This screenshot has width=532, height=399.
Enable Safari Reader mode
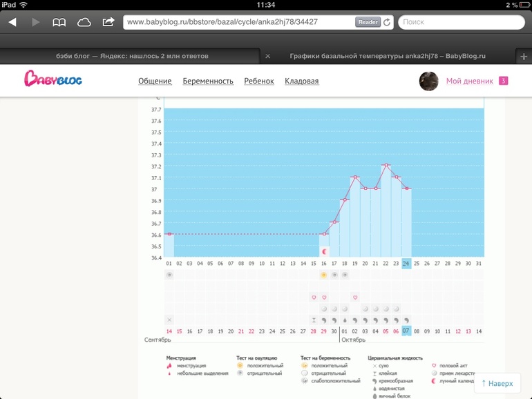(368, 22)
